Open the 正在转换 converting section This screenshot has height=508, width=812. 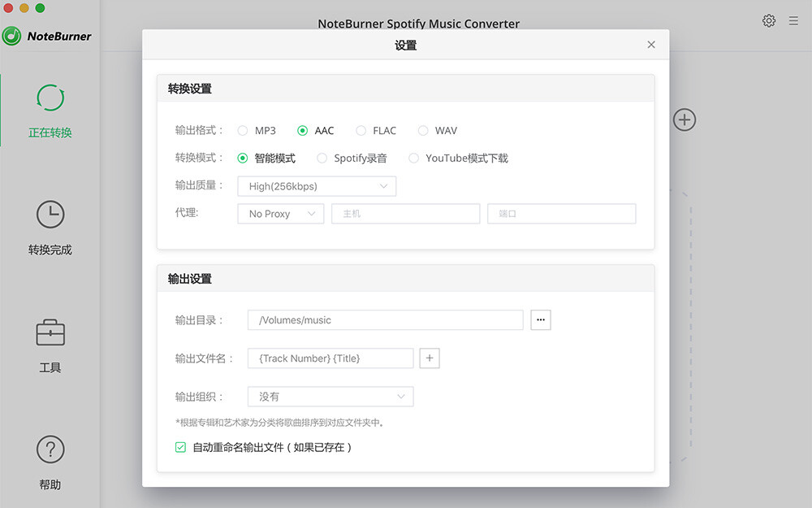coord(50,111)
